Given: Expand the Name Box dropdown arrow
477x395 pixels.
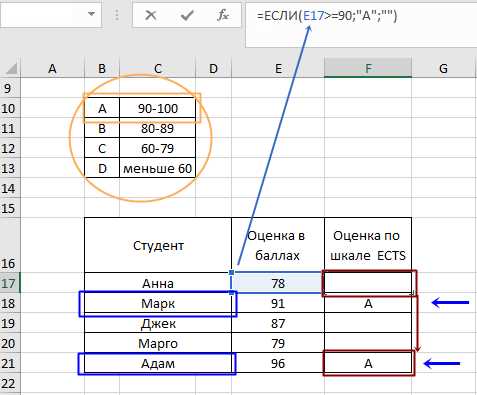Looking at the screenshot, I should pos(91,14).
